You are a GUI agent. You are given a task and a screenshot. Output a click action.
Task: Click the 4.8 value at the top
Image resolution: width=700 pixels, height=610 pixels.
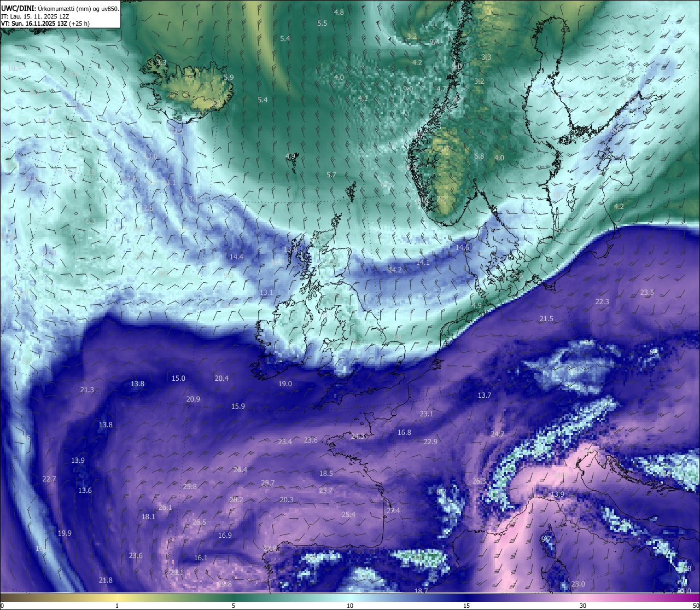[x=339, y=12]
